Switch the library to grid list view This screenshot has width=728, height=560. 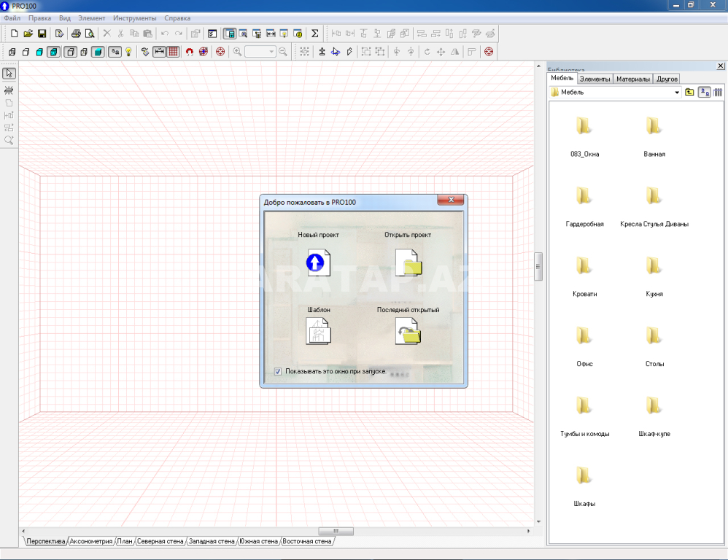(718, 93)
